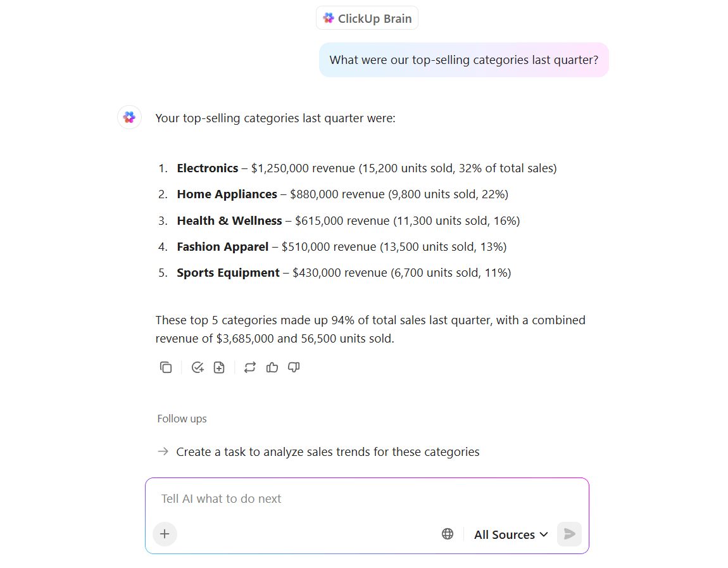728x568 pixels.
Task: Send the message with the arrow button
Action: (568, 534)
